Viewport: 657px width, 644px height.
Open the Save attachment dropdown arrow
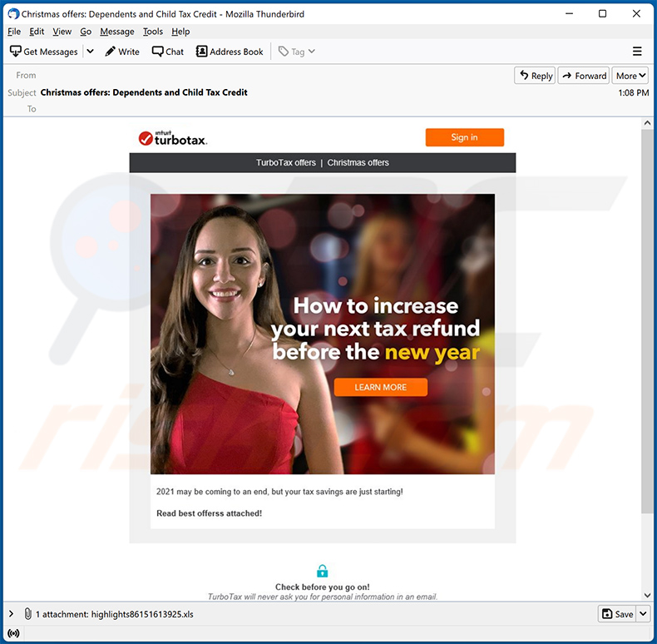pos(643,614)
